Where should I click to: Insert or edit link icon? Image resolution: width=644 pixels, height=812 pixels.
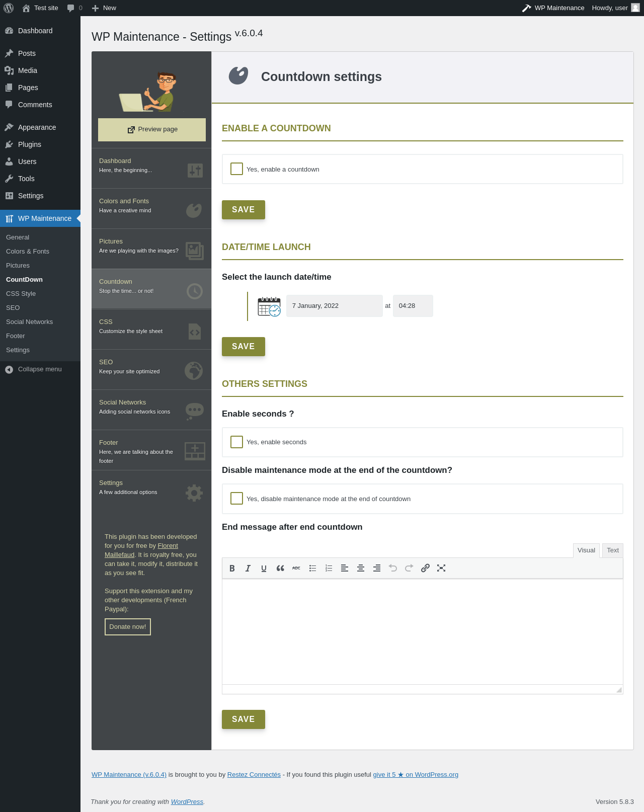click(x=425, y=568)
